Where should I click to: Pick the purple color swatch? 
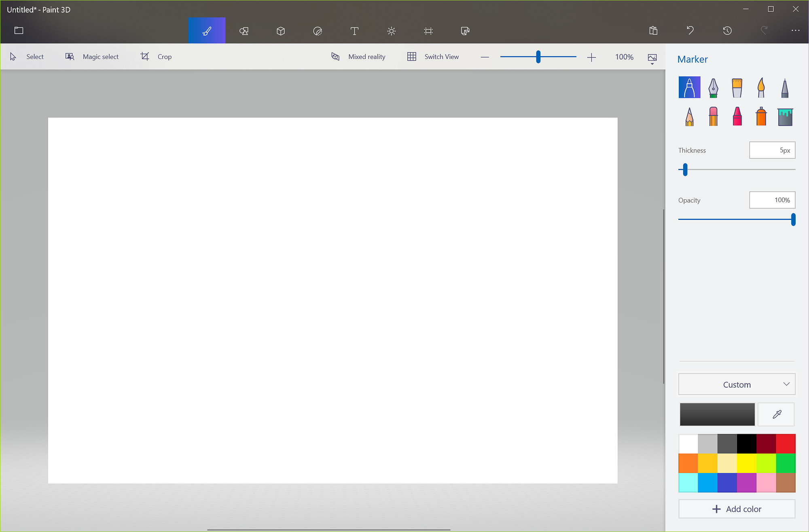(746, 483)
